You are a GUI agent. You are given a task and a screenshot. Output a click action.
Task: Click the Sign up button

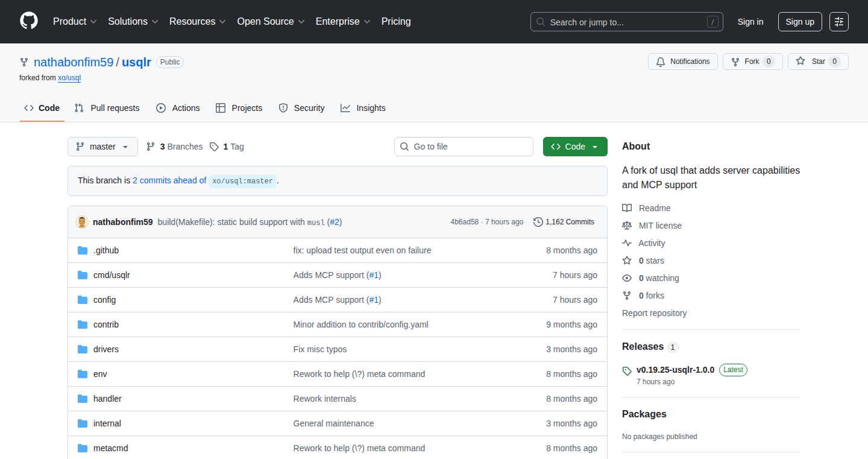pos(800,22)
